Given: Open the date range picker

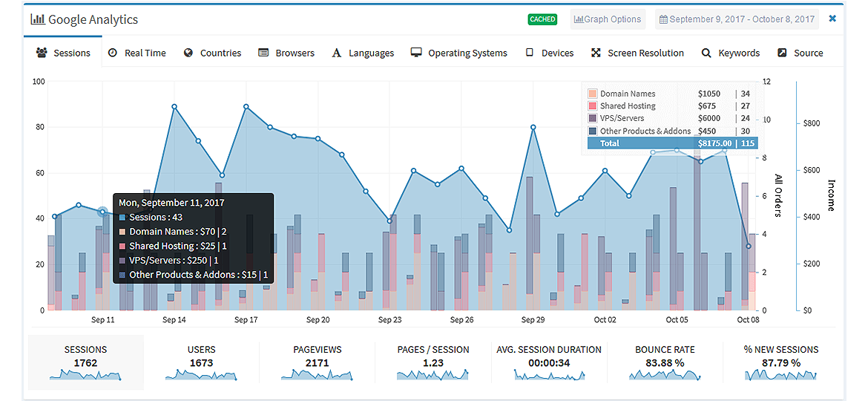Looking at the screenshot, I should [x=737, y=19].
